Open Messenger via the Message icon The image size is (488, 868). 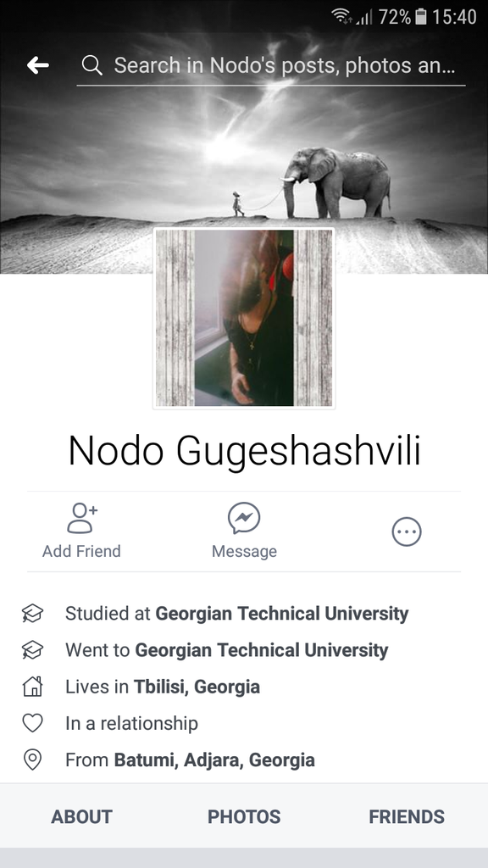coord(244,518)
